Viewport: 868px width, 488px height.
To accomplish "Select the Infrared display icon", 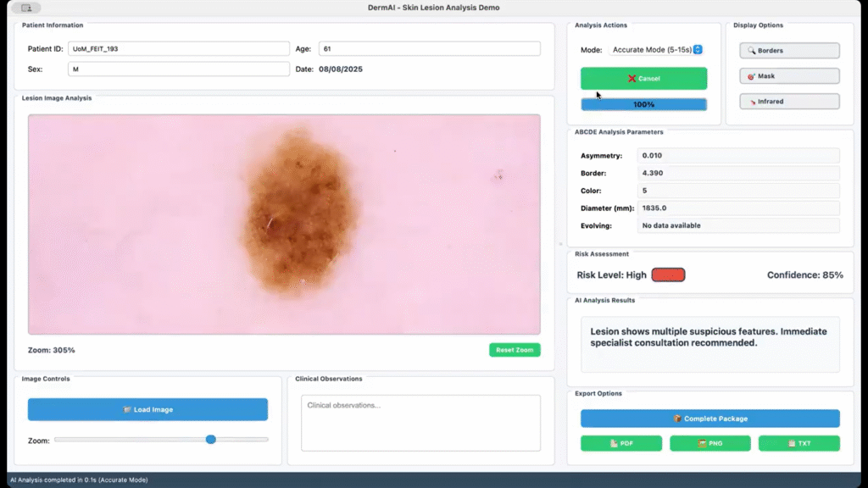I will (753, 102).
